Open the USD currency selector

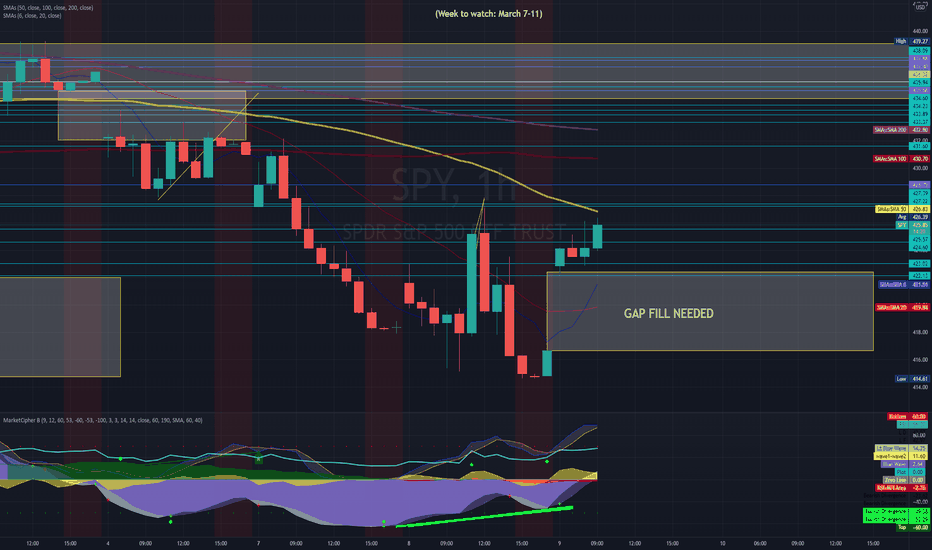(920, 7)
